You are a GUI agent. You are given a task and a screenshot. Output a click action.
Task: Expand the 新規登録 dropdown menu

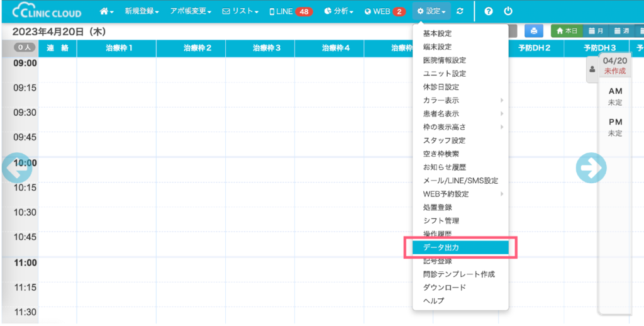142,11
